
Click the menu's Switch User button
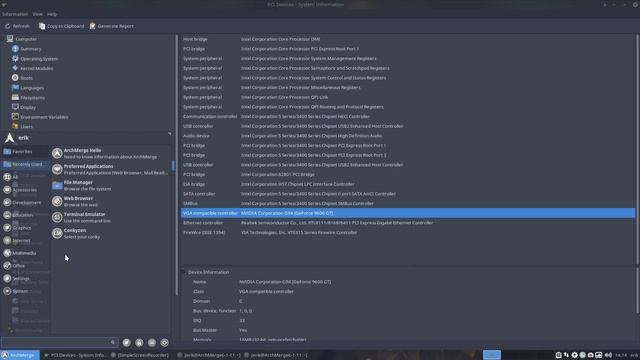tap(152, 343)
